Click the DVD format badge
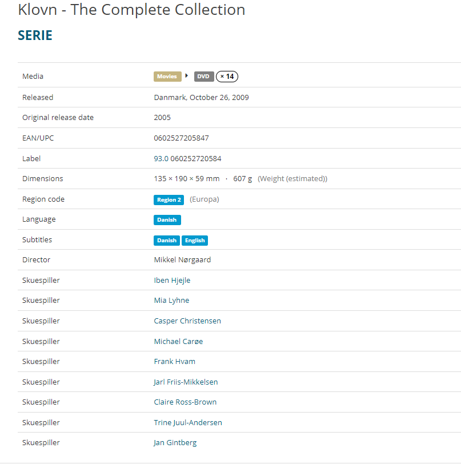Screen dimensions: 461x476 203,77
